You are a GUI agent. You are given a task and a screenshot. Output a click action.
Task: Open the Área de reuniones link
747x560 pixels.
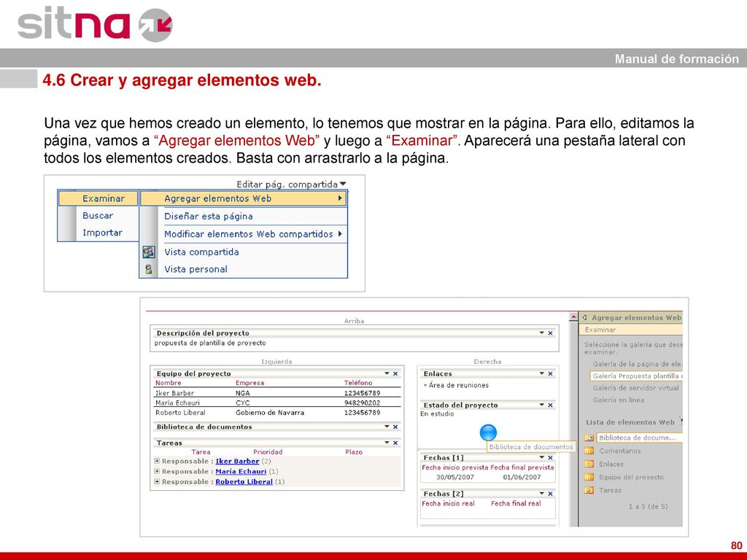point(459,385)
